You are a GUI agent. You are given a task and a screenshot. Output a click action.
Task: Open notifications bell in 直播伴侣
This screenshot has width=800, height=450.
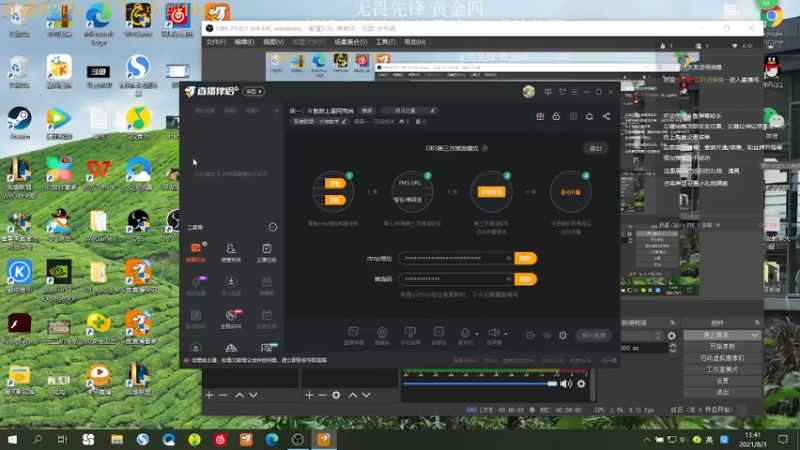pos(589,116)
